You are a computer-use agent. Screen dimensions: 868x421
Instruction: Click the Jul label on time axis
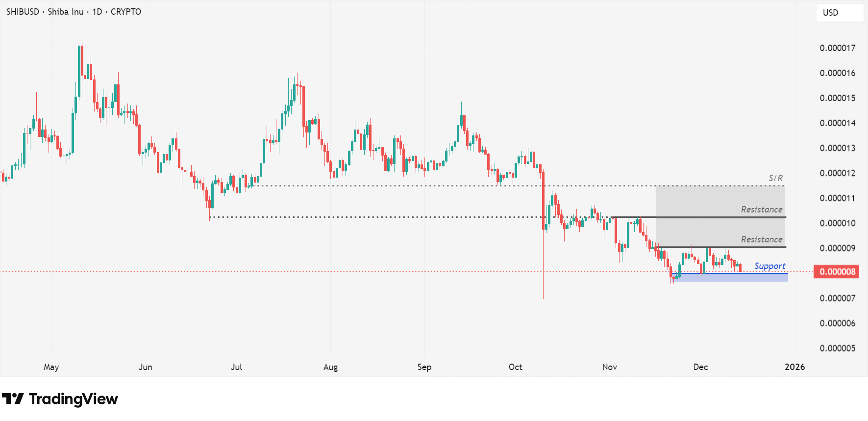tap(236, 367)
